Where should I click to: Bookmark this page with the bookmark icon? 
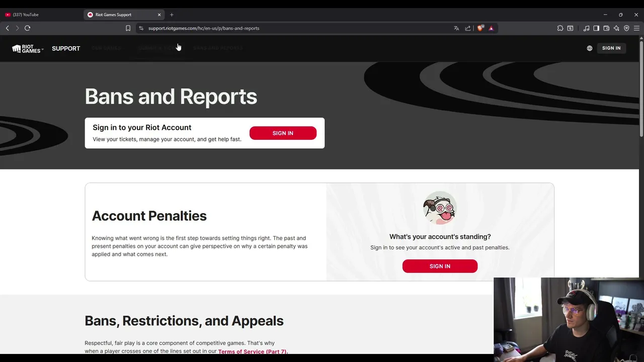pyautogui.click(x=128, y=28)
